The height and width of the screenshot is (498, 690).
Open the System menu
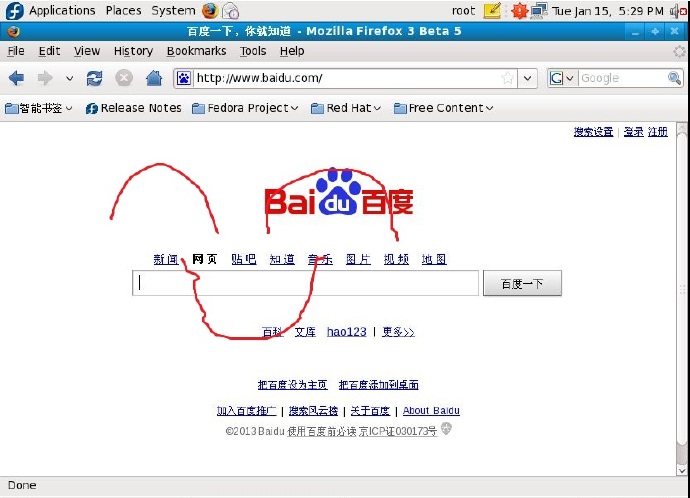(173, 11)
